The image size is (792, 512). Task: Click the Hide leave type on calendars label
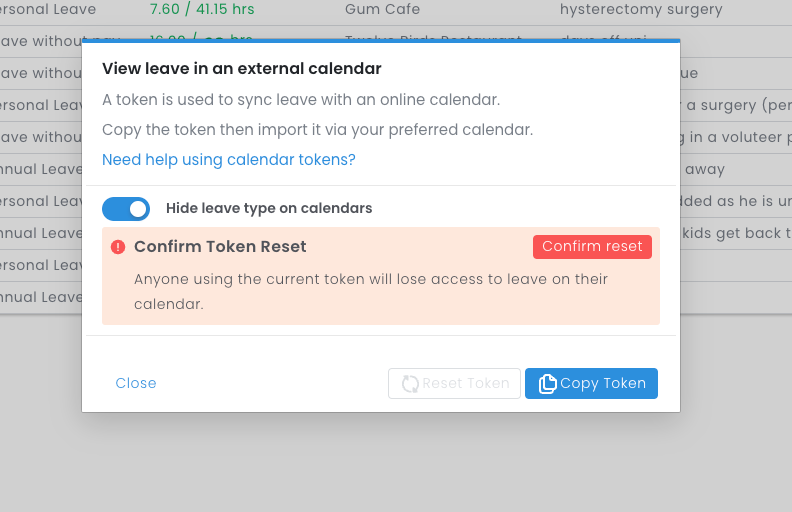click(269, 208)
